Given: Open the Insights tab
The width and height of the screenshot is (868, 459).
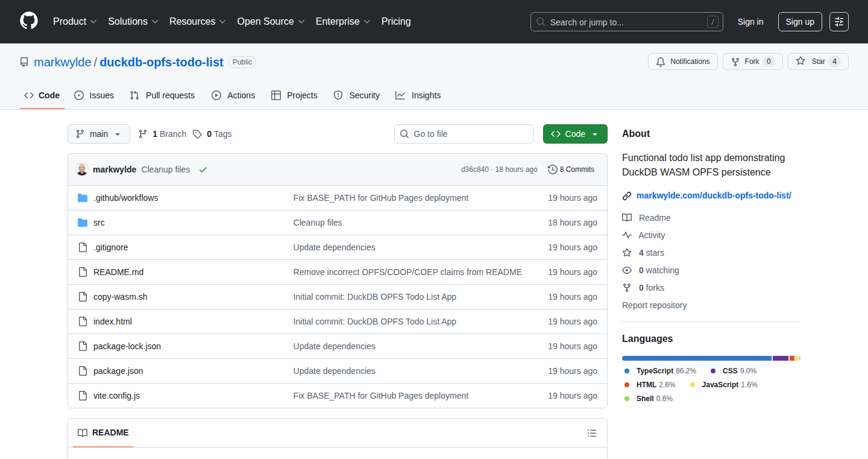Looking at the screenshot, I should [418, 95].
